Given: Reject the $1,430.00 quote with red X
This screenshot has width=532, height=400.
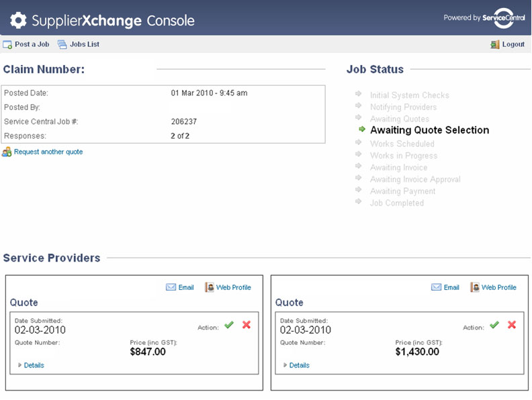Looking at the screenshot, I should 512,325.
